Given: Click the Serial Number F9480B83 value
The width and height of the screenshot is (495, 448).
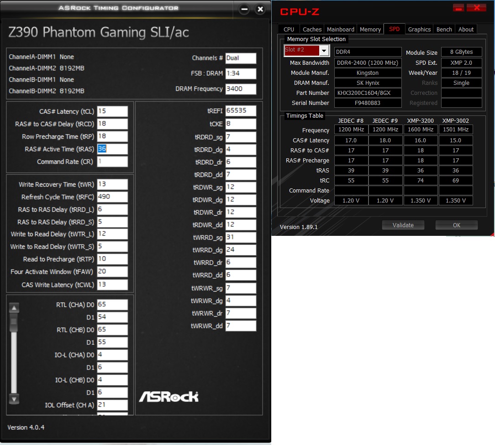Looking at the screenshot, I should pyautogui.click(x=368, y=103).
